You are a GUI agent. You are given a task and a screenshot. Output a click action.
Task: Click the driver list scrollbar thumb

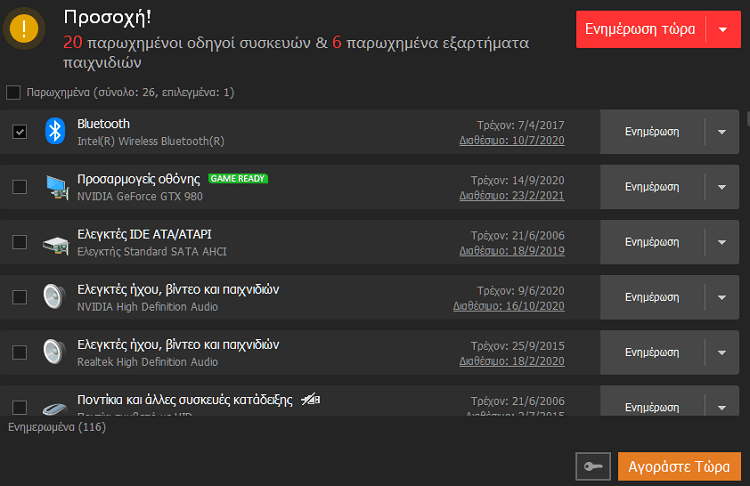click(748, 119)
